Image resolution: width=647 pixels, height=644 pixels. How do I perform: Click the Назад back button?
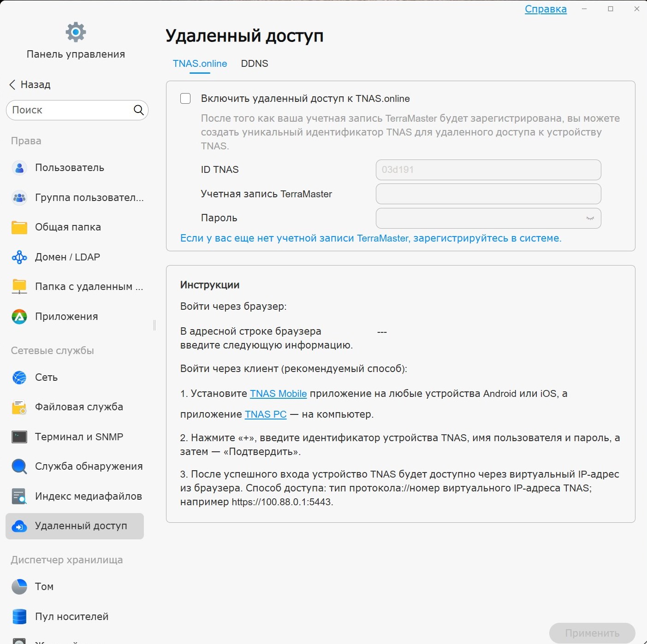(30, 84)
